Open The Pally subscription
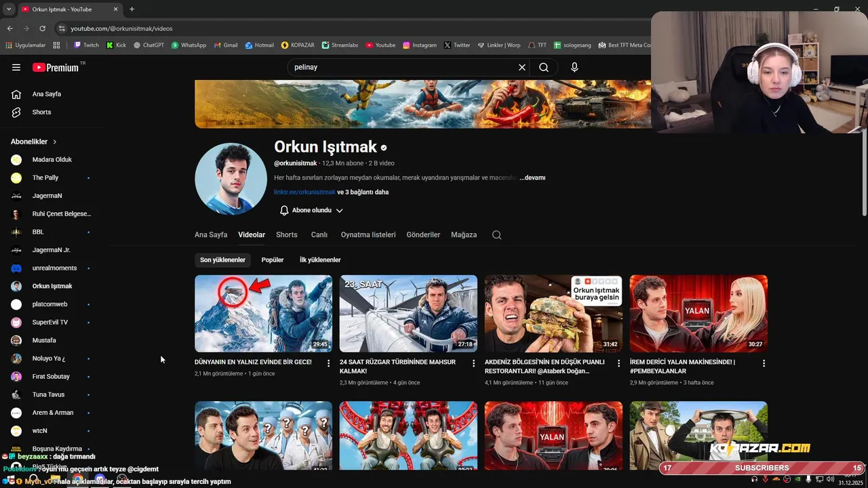The image size is (868, 488). coord(45,178)
